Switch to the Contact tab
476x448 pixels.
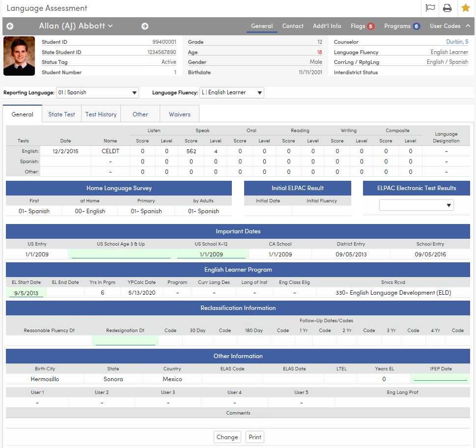click(293, 26)
